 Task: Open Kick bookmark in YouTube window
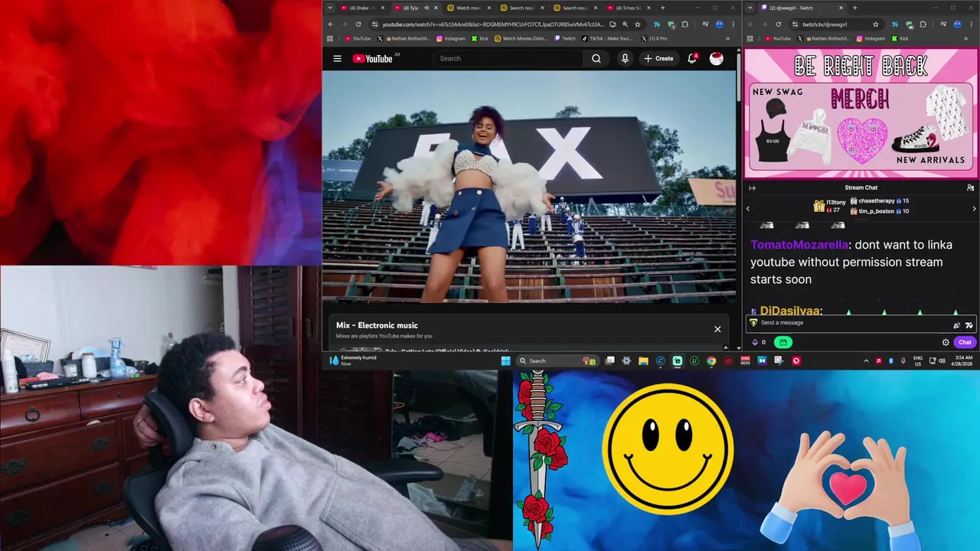tap(480, 38)
